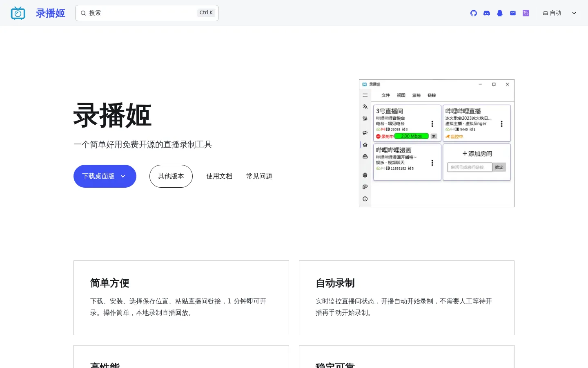Click the blue TV logo icon
Viewport: 588px width, 368px height.
[18, 13]
